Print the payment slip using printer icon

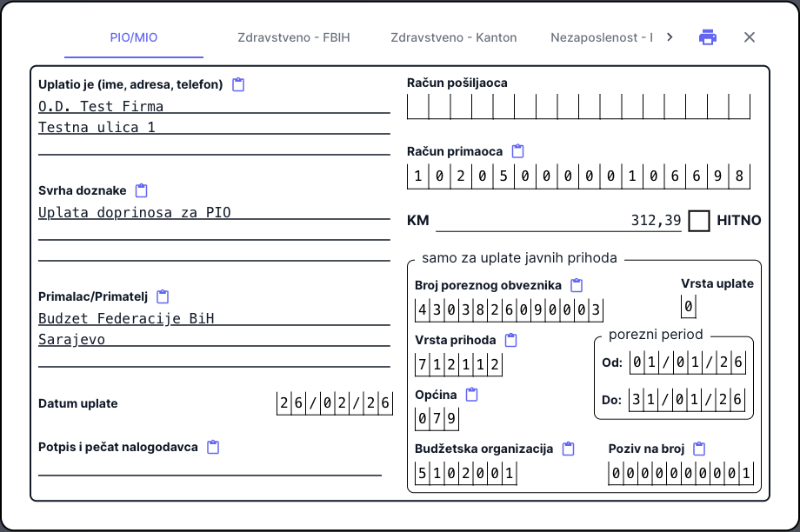coord(708,37)
